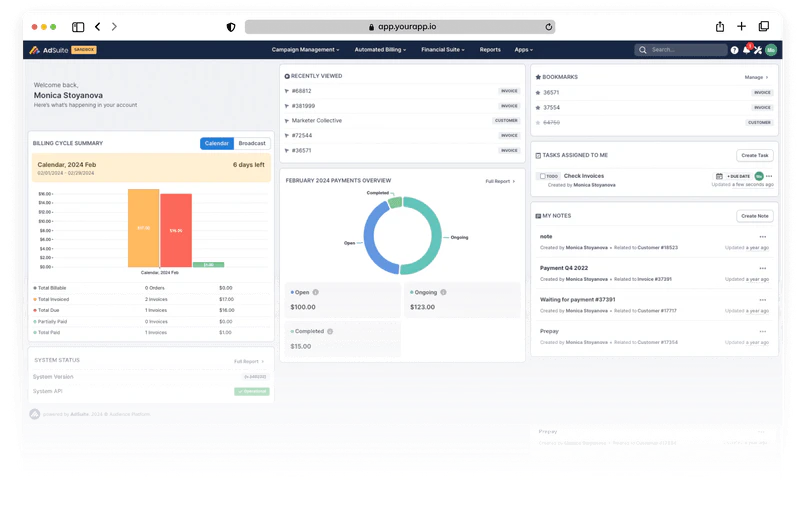Image resolution: width=800 pixels, height=529 pixels.
Task: Go back with browser back arrow
Action: pyautogui.click(x=97, y=27)
